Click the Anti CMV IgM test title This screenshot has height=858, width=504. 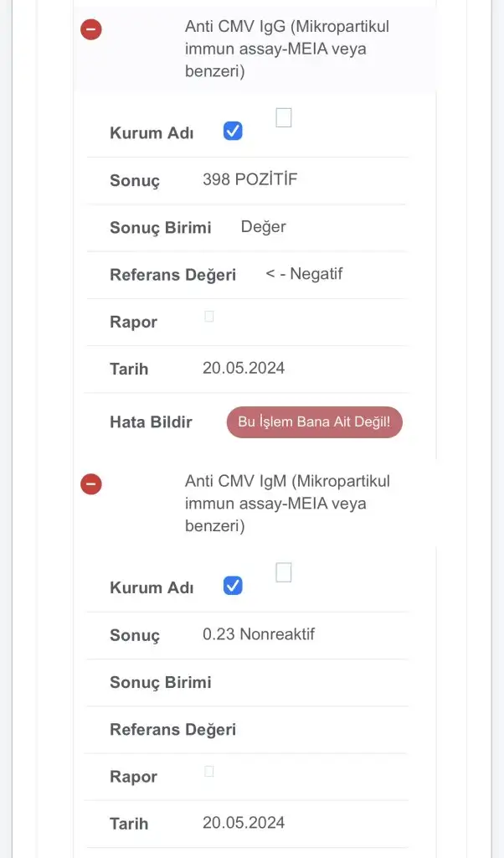click(x=286, y=504)
